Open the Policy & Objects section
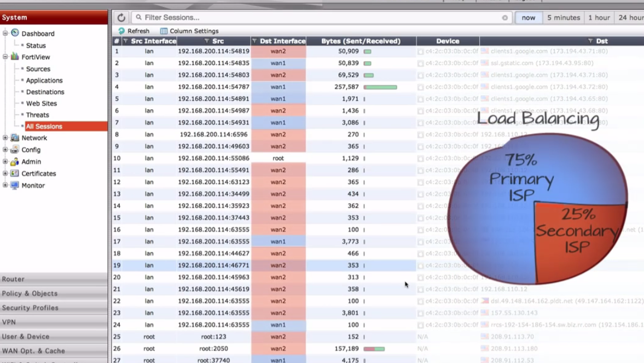This screenshot has width=644, height=363. pos(54,293)
